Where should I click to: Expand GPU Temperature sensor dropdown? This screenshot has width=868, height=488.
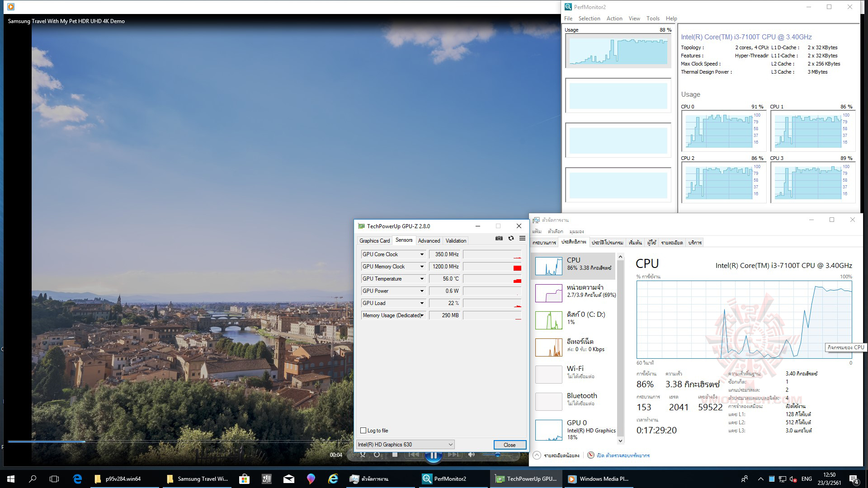click(421, 279)
